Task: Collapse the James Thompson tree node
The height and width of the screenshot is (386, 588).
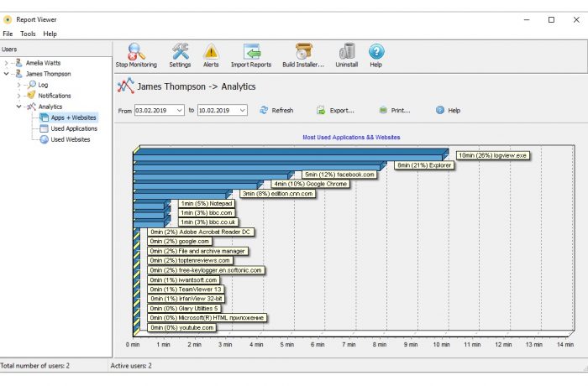Action: [8, 74]
